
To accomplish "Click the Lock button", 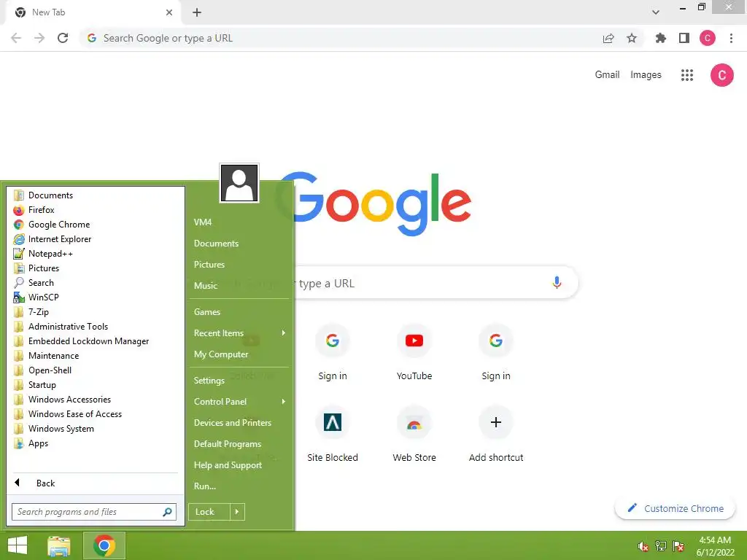I will pyautogui.click(x=209, y=512).
